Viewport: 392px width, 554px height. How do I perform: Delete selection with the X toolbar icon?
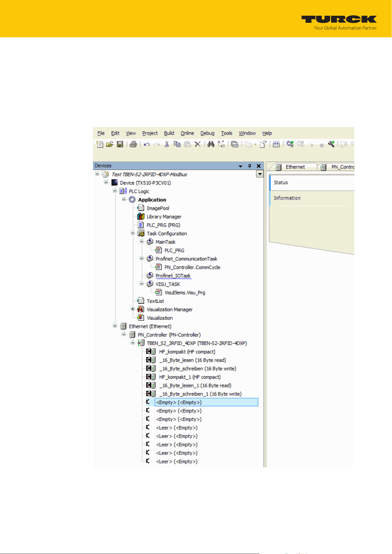click(197, 144)
